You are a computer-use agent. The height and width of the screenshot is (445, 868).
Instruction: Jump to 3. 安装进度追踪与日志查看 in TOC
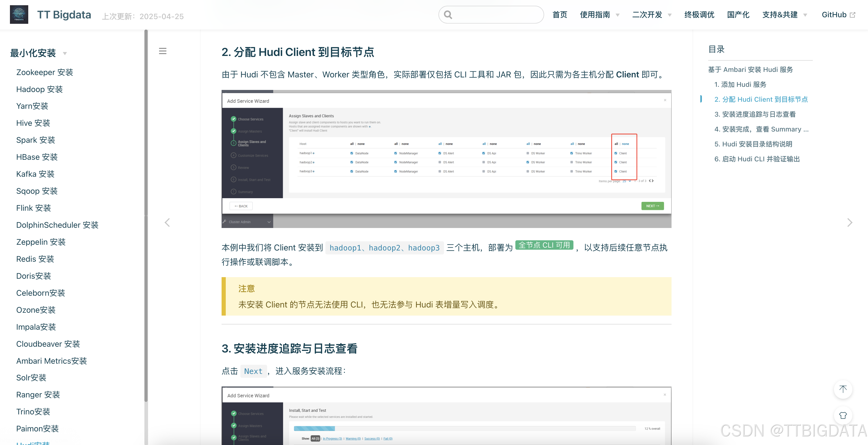point(755,114)
